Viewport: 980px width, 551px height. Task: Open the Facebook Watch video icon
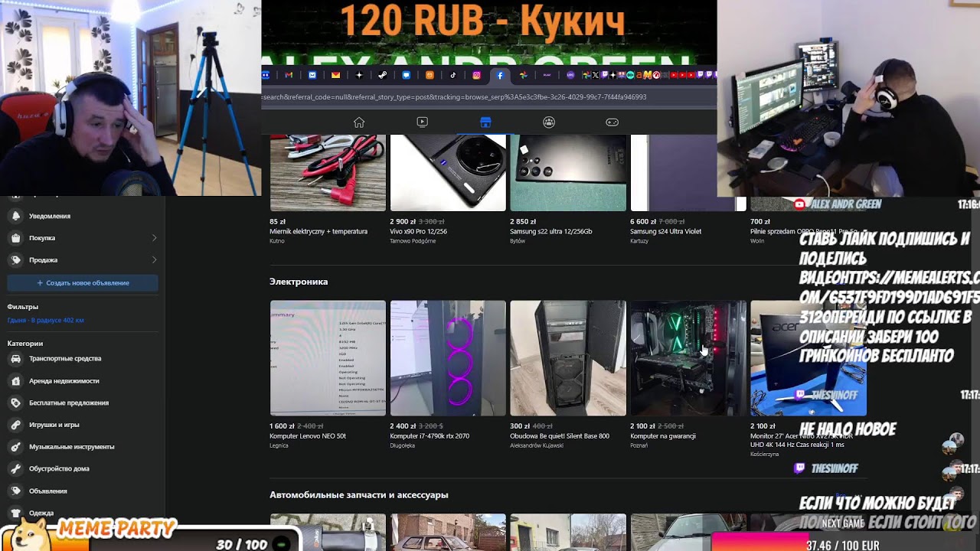click(x=422, y=122)
